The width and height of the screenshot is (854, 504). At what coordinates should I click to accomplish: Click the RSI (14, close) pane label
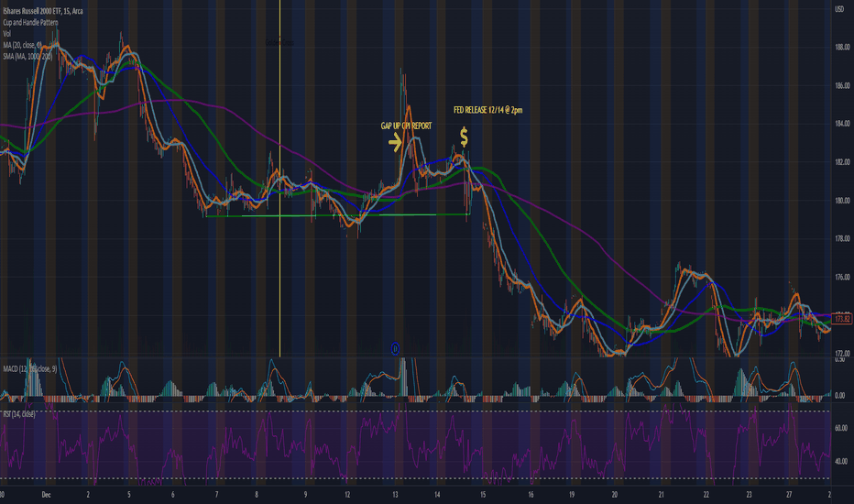coord(19,414)
